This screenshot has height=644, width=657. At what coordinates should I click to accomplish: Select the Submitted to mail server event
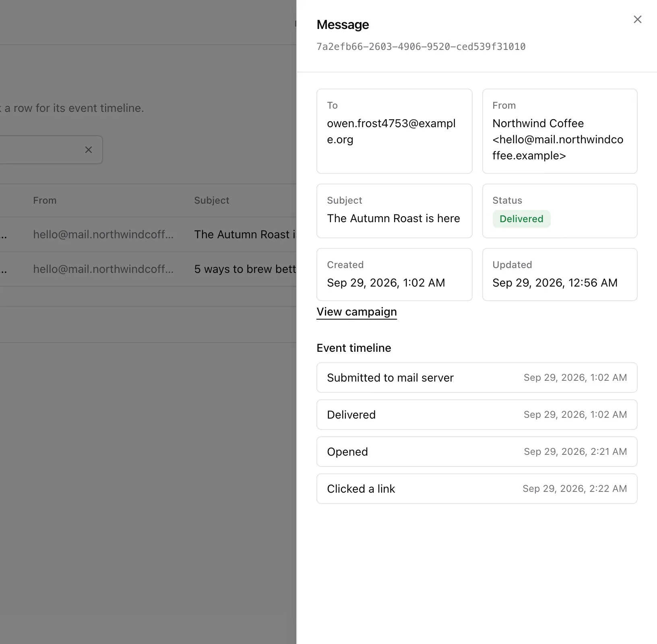(x=477, y=378)
